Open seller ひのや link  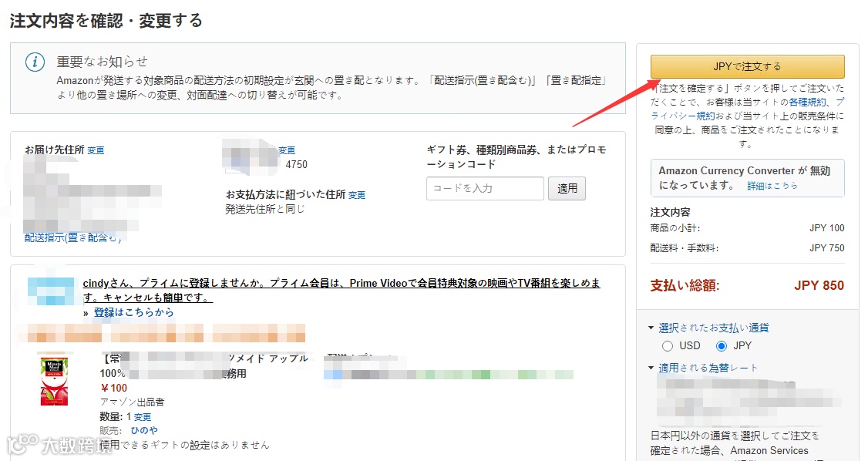144,430
